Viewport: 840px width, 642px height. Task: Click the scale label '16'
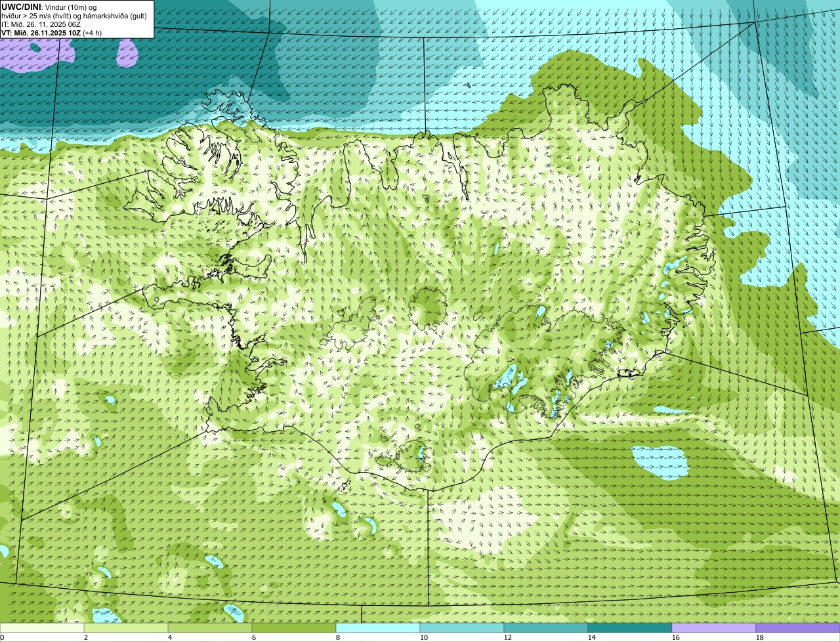[x=676, y=637]
